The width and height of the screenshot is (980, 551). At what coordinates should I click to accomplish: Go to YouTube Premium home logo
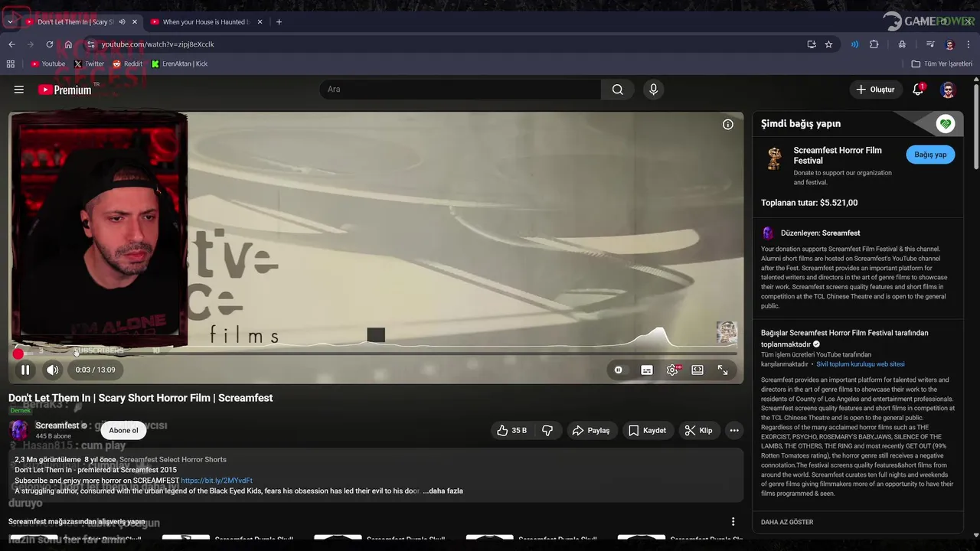click(x=65, y=90)
